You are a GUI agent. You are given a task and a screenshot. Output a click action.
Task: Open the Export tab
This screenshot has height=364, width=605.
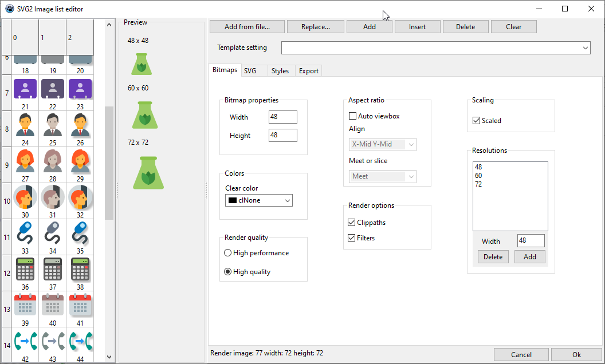click(309, 71)
